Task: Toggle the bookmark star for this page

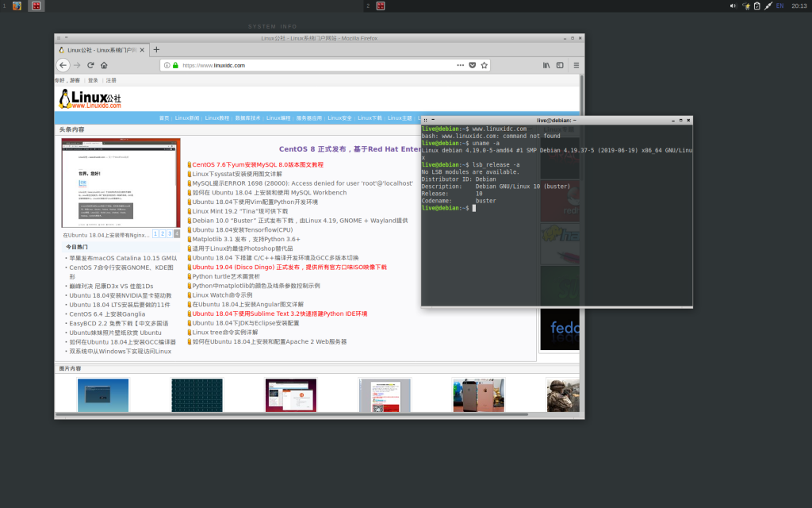Action: pos(485,65)
